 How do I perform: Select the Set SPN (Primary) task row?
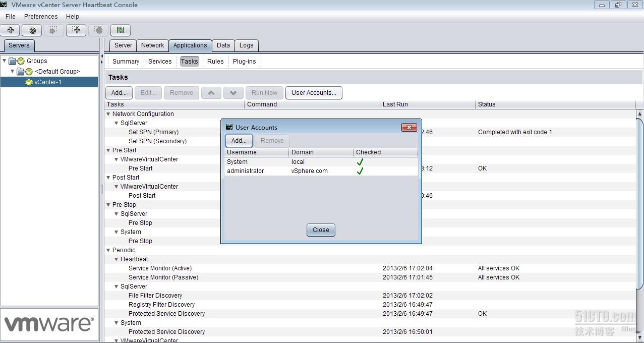click(x=153, y=132)
